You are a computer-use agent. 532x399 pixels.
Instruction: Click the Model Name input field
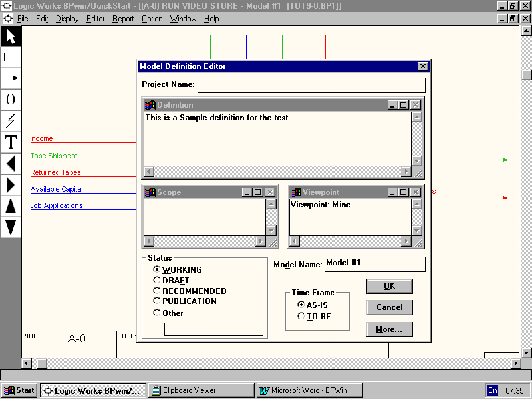[374, 264]
